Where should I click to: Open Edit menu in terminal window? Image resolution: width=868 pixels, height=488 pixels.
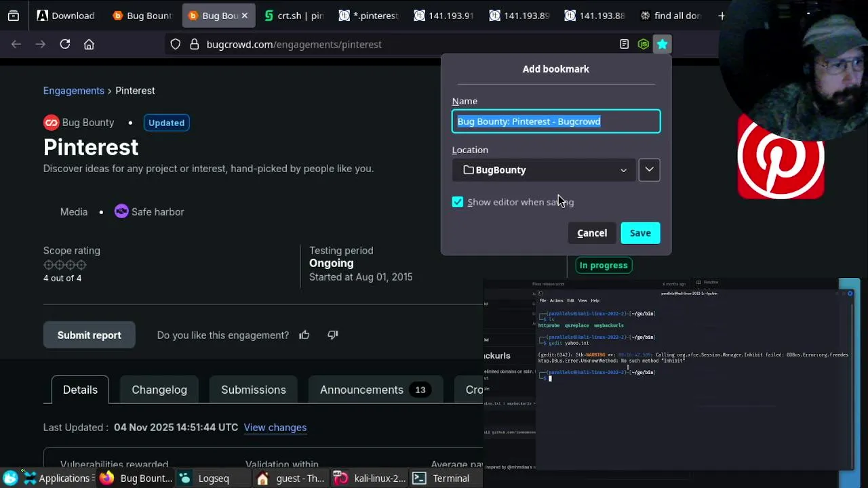[x=571, y=300]
